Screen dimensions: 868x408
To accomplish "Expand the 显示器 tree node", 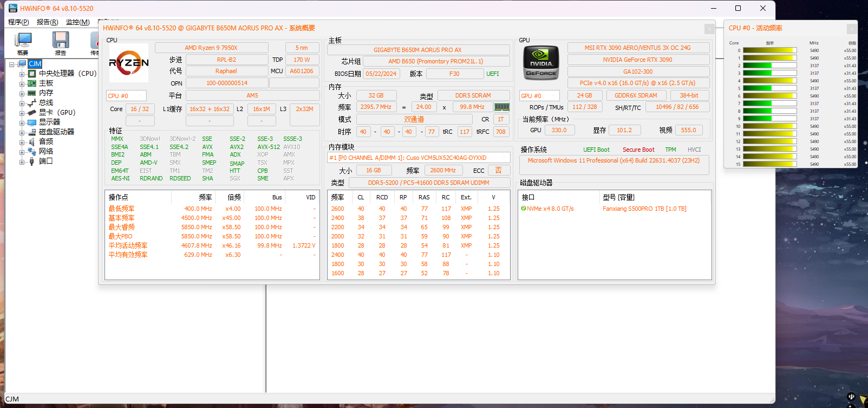I will coord(22,122).
